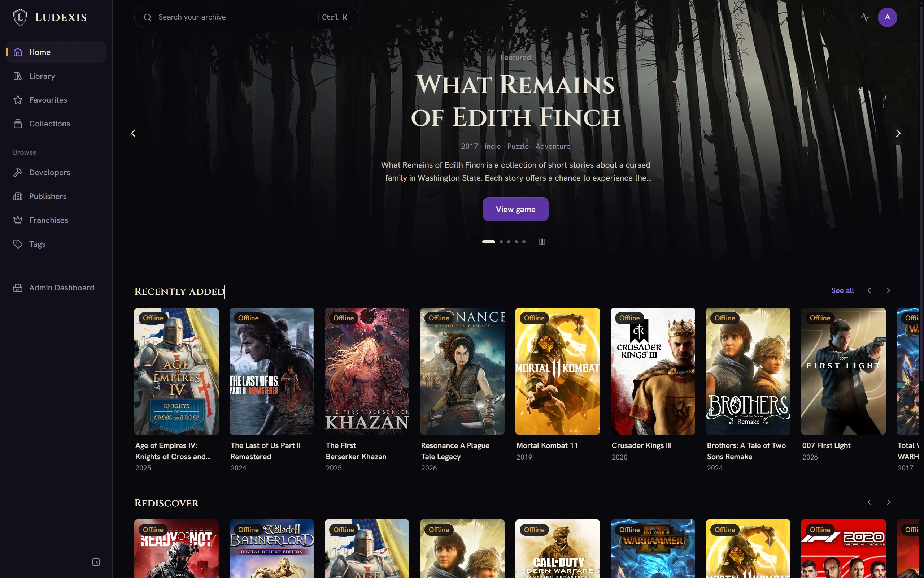The width and height of the screenshot is (924, 578).
Task: Open The Last of Us Part II cover
Action: 271,371
